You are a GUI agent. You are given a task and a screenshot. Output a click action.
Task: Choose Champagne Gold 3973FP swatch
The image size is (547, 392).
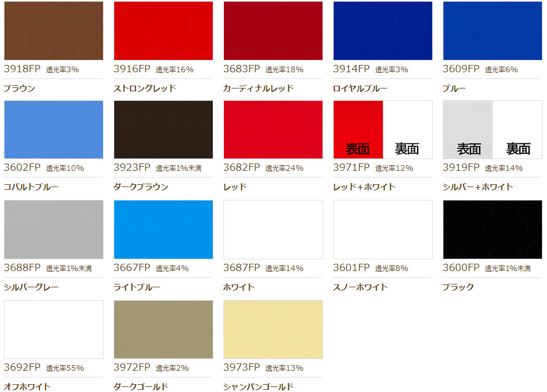[x=273, y=329]
